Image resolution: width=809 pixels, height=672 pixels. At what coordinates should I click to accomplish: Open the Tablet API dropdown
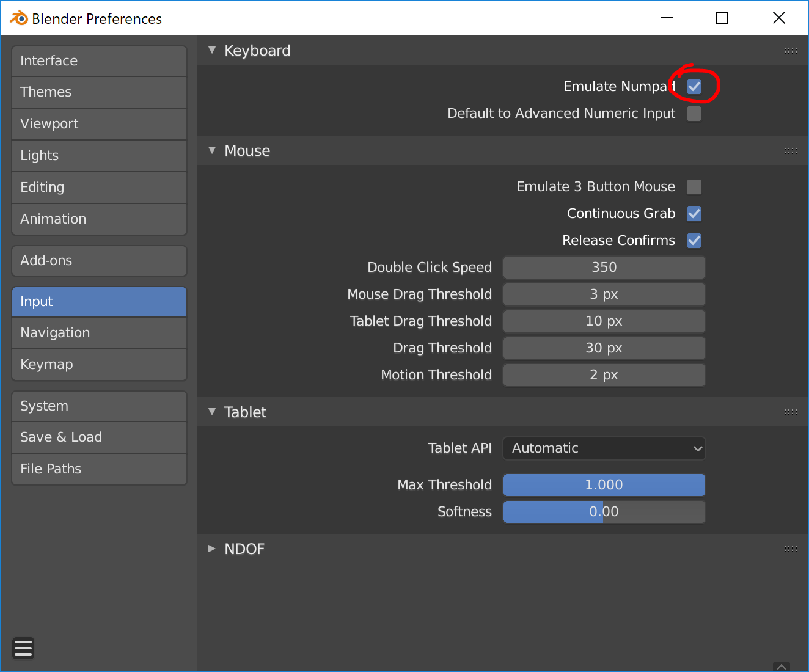(x=604, y=448)
